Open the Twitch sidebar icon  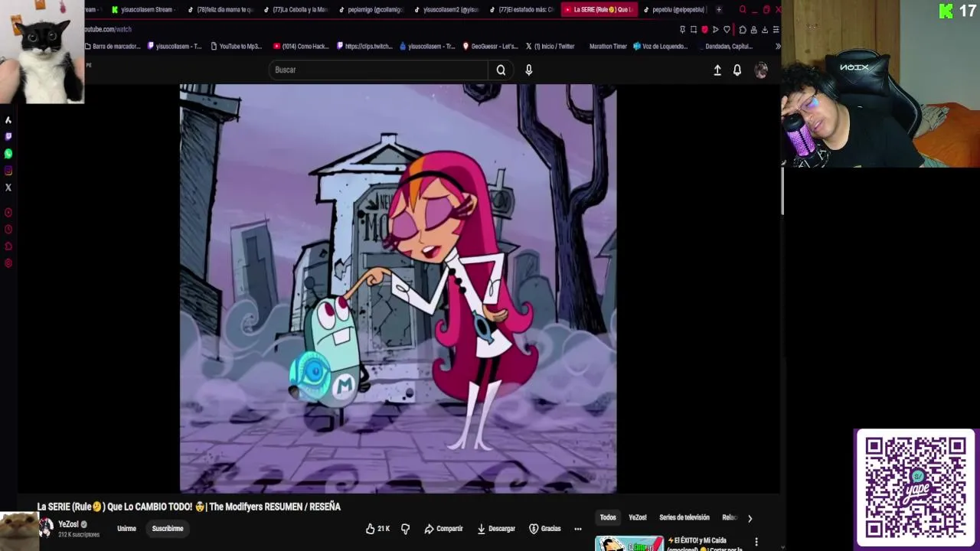click(8, 136)
